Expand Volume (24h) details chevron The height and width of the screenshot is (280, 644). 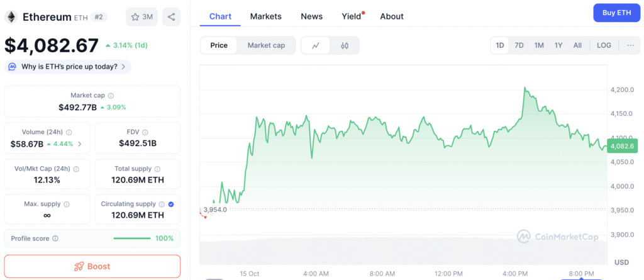pyautogui.click(x=79, y=144)
